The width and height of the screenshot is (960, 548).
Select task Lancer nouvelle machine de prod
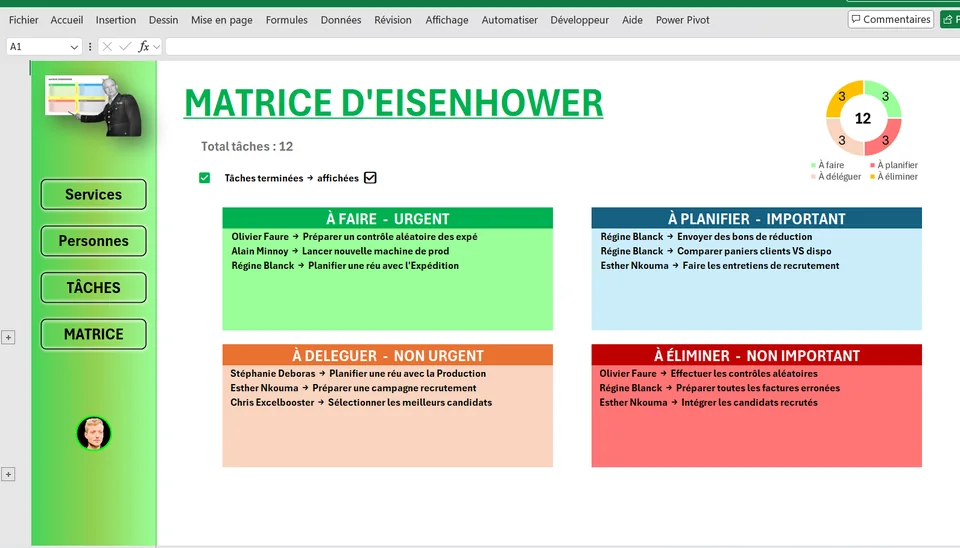tap(375, 251)
